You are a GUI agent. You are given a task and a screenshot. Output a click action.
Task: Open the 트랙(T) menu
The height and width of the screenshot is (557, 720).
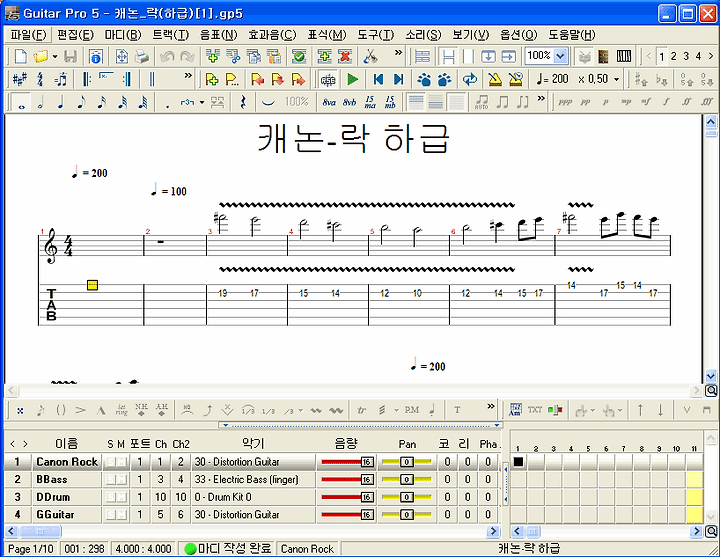[x=170, y=35]
